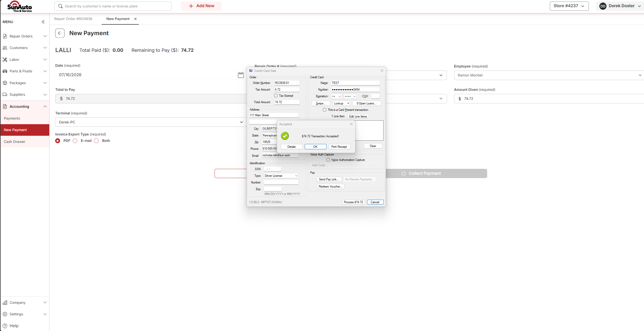Viewport: 644px width, 331px height.
Task: Open the Store #4237 dropdown
Action: point(569,6)
